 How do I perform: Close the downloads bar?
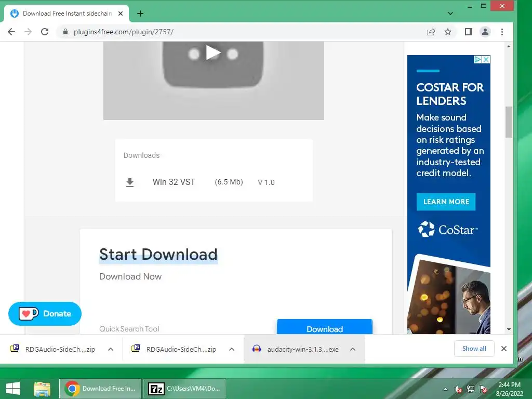click(504, 349)
